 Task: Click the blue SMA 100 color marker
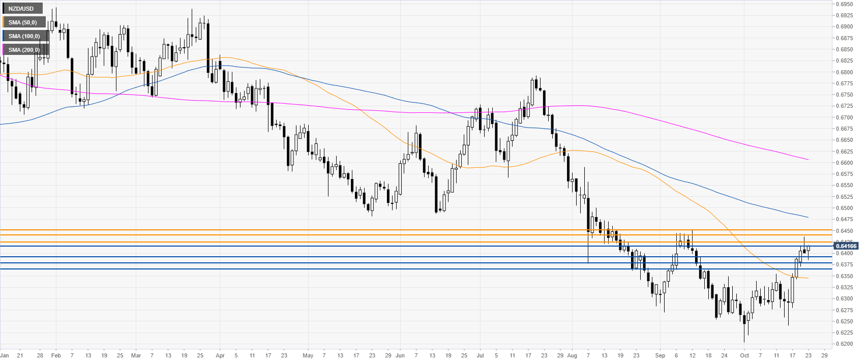4,36
